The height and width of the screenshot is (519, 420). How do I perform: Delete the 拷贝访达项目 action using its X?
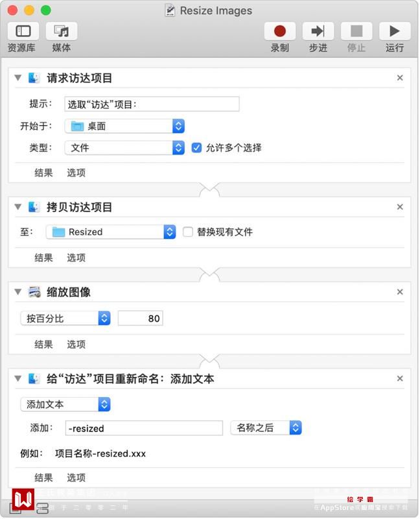(400, 207)
